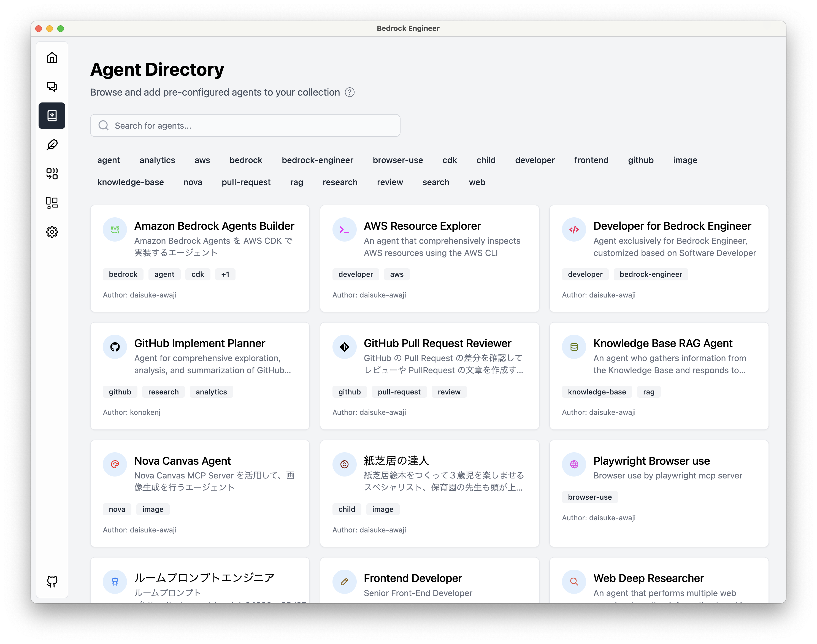Screen dimensions: 817x644
Task: Toggle the 'bedrock-engineer' filter tag
Action: (x=317, y=160)
